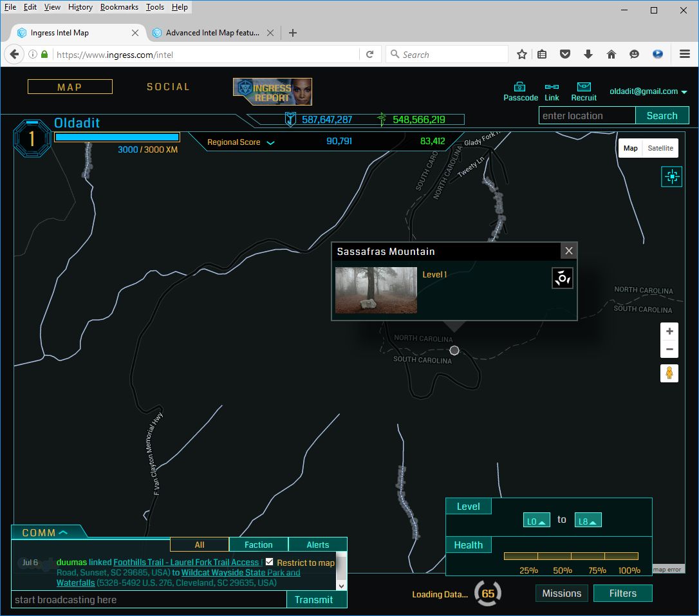699x616 pixels.
Task: Open the SOCIAL tab
Action: [x=168, y=87]
